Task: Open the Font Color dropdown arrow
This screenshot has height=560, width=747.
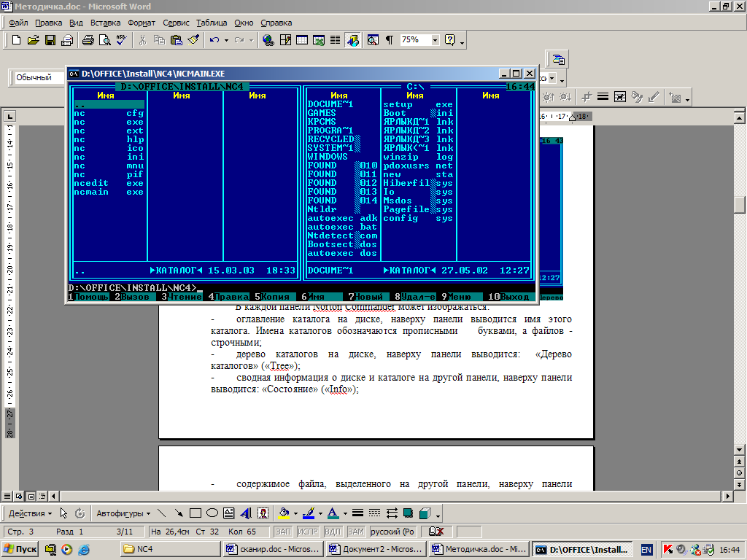Action: tap(345, 514)
